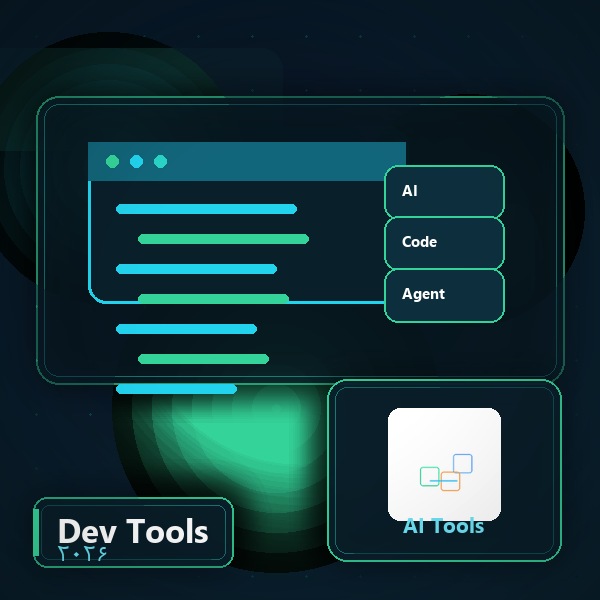
Task: Click the AI Tools caption text
Action: click(444, 526)
